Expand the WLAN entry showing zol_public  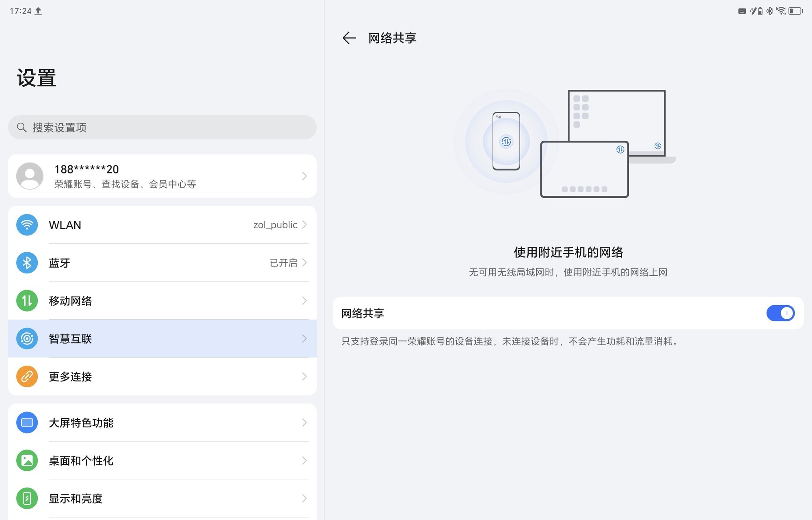tap(162, 225)
